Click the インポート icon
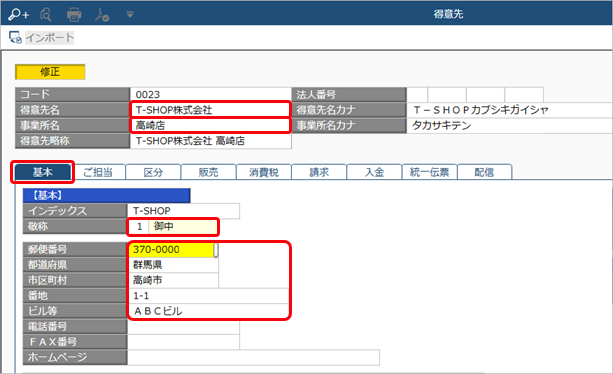The height and width of the screenshot is (374, 613). pyautogui.click(x=15, y=38)
